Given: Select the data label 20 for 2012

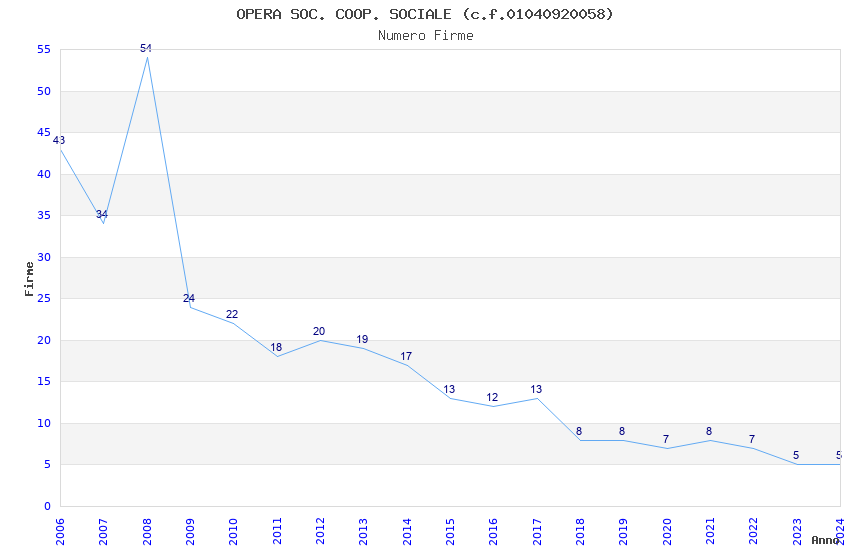Looking at the screenshot, I should pos(319,331).
